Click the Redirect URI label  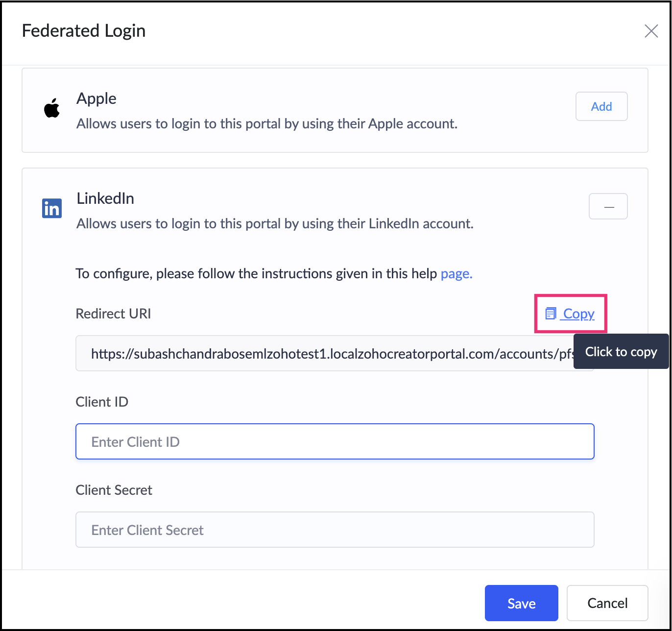tap(113, 314)
